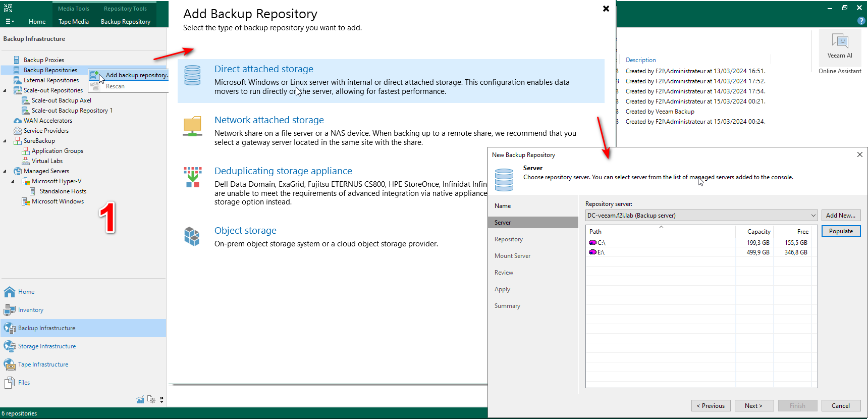Click the Managed Servers icon

click(17, 171)
